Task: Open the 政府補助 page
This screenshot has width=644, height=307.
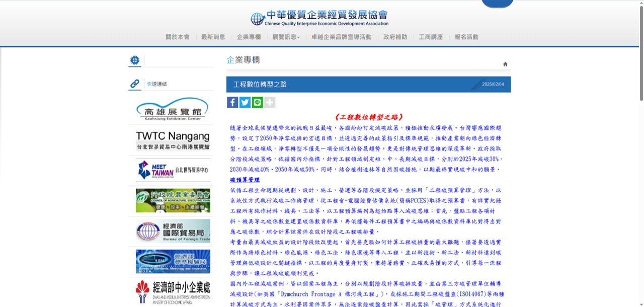Action: pos(395,37)
